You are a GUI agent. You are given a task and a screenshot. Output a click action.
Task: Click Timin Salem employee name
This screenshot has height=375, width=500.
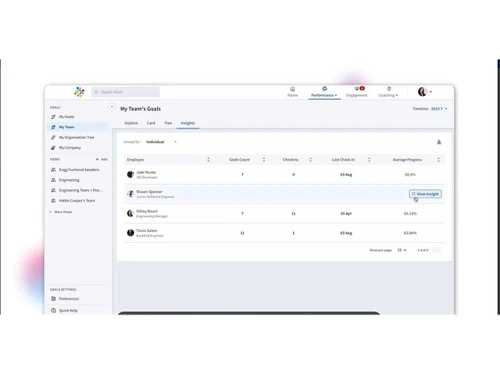point(146,231)
